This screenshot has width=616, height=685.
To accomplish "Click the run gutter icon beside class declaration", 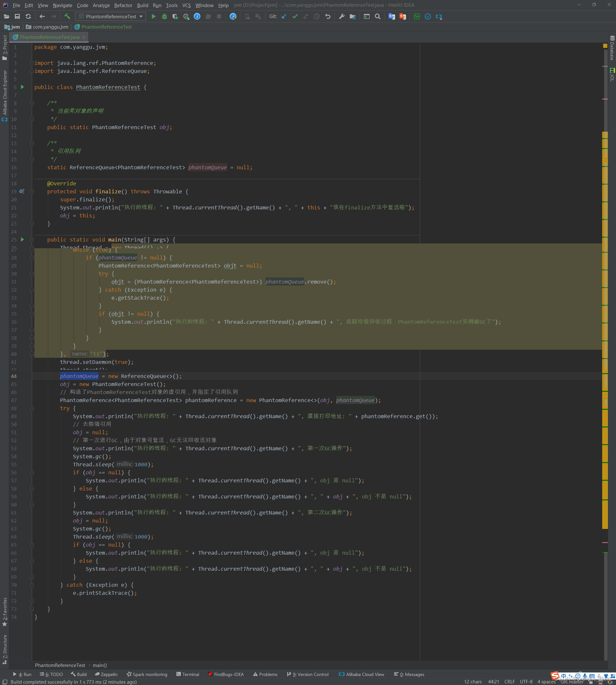I will 22,87.
